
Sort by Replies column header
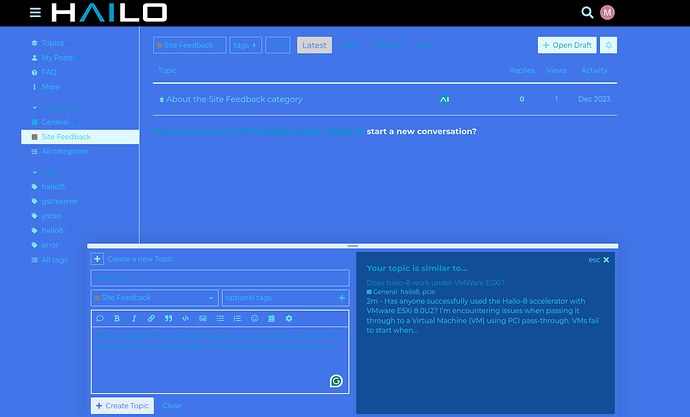[x=522, y=70]
